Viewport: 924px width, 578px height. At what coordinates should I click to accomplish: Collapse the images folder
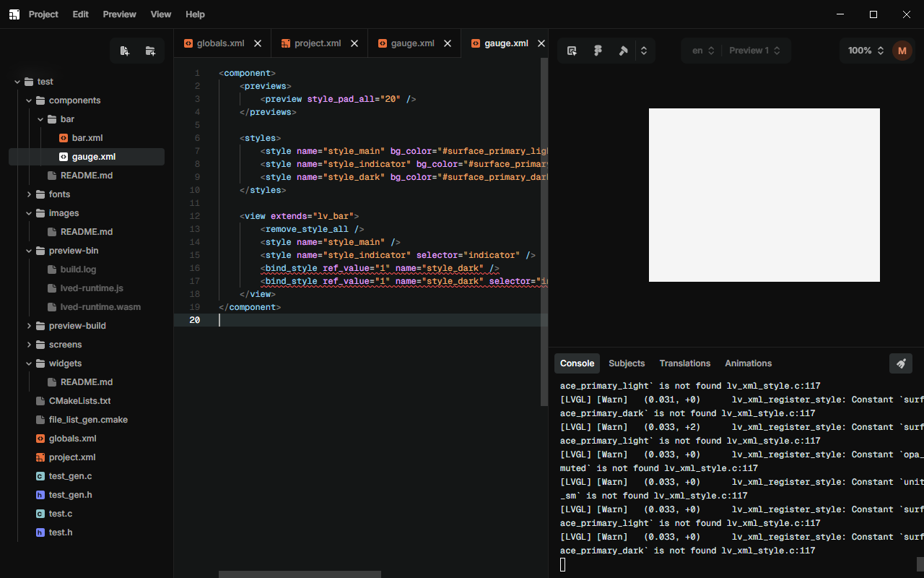point(29,213)
